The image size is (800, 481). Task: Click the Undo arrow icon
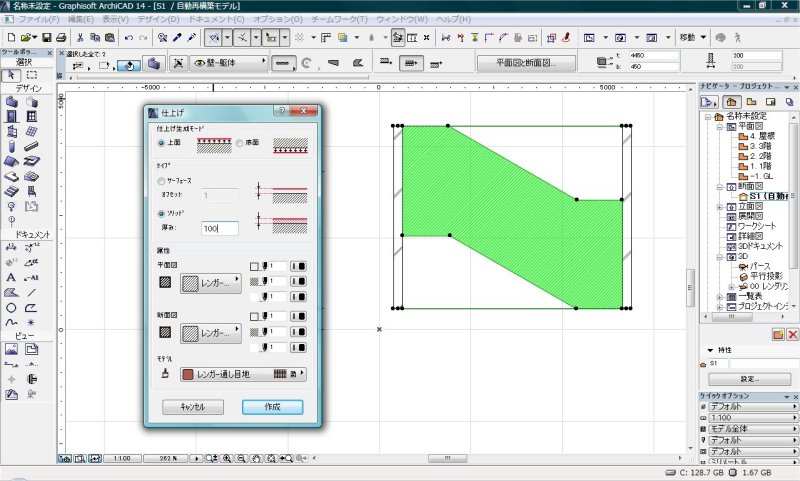pos(129,37)
